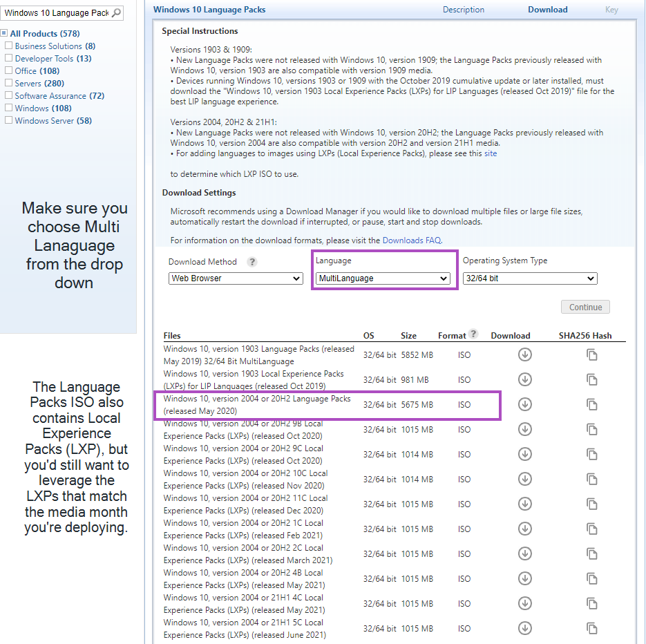The width and height of the screenshot is (646, 644).
Task: Switch to the Key tab
Action: [611, 10]
